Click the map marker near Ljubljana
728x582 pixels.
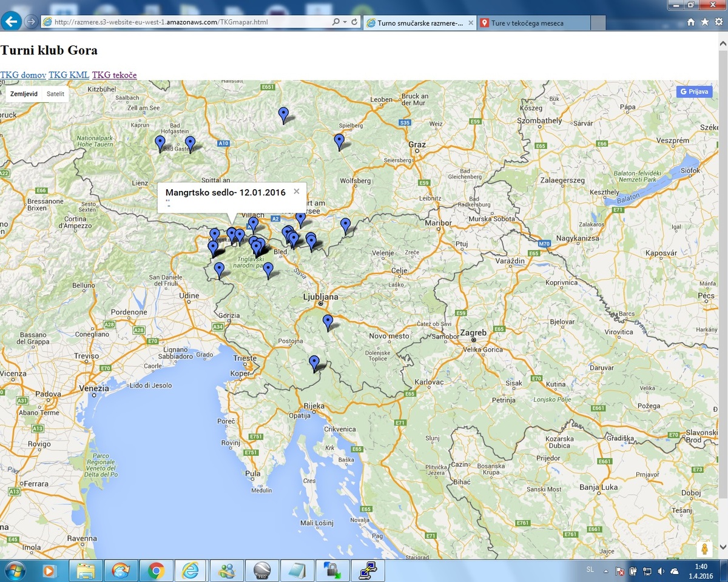328,321
